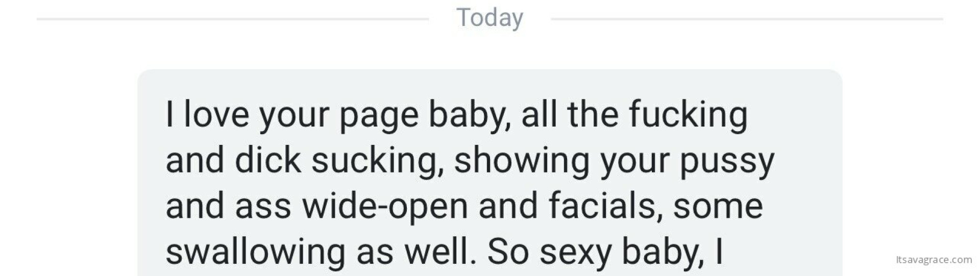Click the Today date separator label
980x276 pixels.
(x=489, y=18)
